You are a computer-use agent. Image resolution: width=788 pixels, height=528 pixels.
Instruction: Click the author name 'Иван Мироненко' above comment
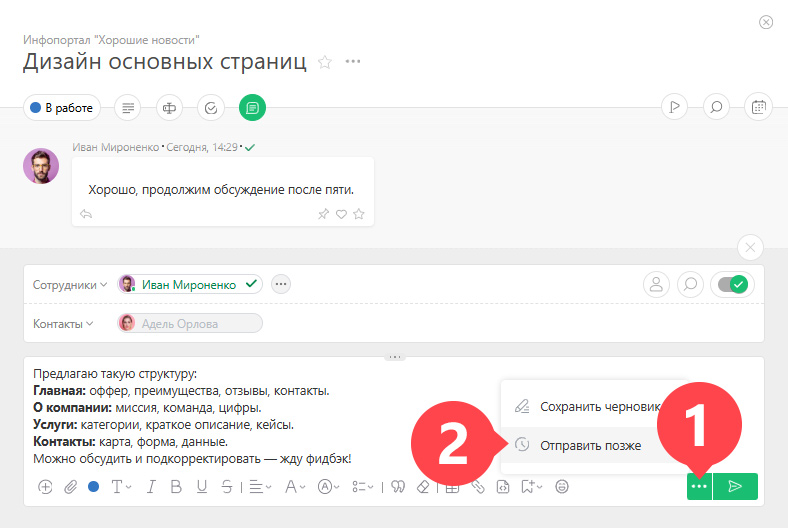[x=116, y=147]
